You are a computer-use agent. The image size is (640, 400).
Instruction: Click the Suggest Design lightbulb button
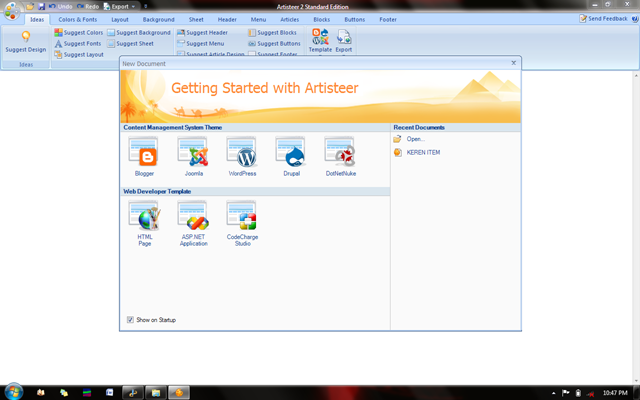click(26, 42)
